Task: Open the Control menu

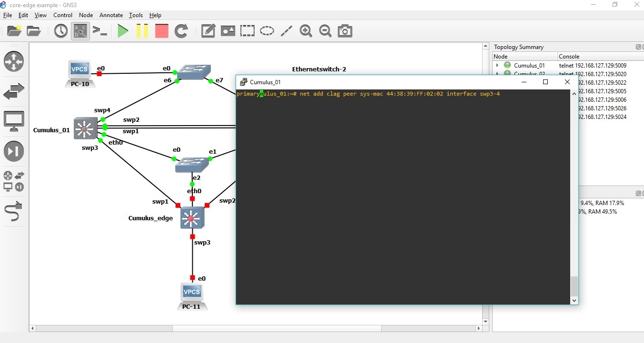Action: 63,15
